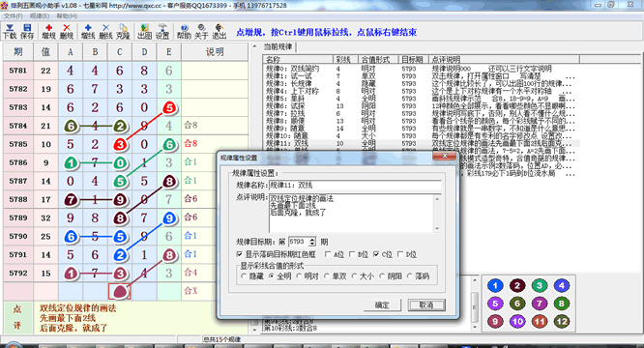This screenshot has height=348, width=644.
Task: Click the 名称 column header in rule list
Action: 298,60
